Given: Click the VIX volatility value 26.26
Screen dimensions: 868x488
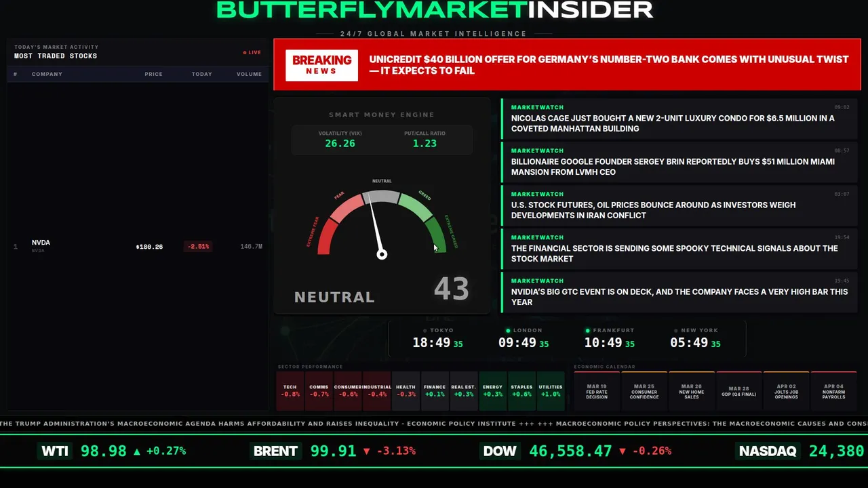Looking at the screenshot, I should click(340, 144).
